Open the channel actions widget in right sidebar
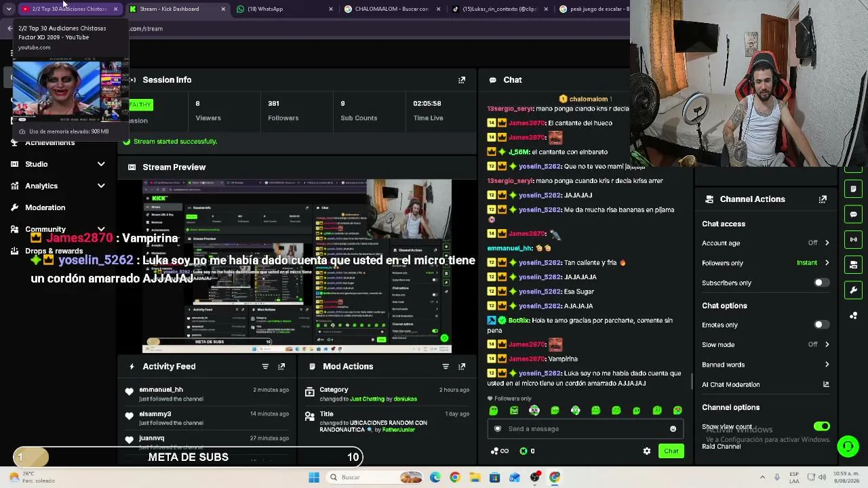Screen dimensions: 868x488 (853, 264)
